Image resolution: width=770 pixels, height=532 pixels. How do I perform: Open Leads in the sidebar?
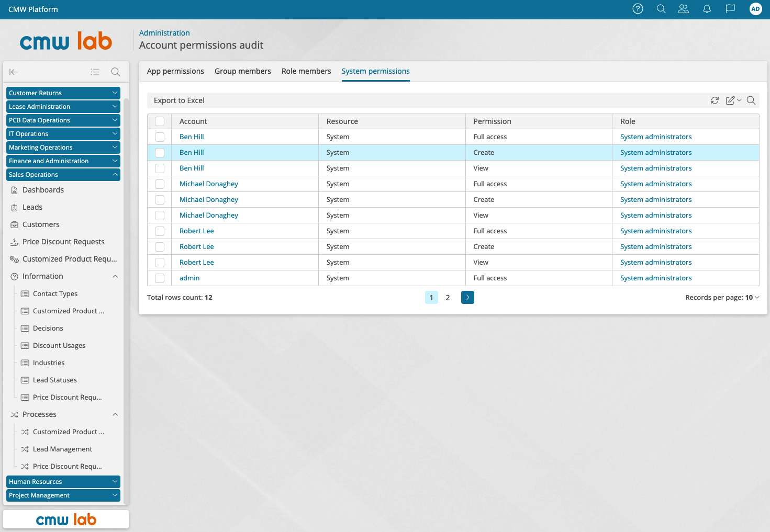coord(32,207)
